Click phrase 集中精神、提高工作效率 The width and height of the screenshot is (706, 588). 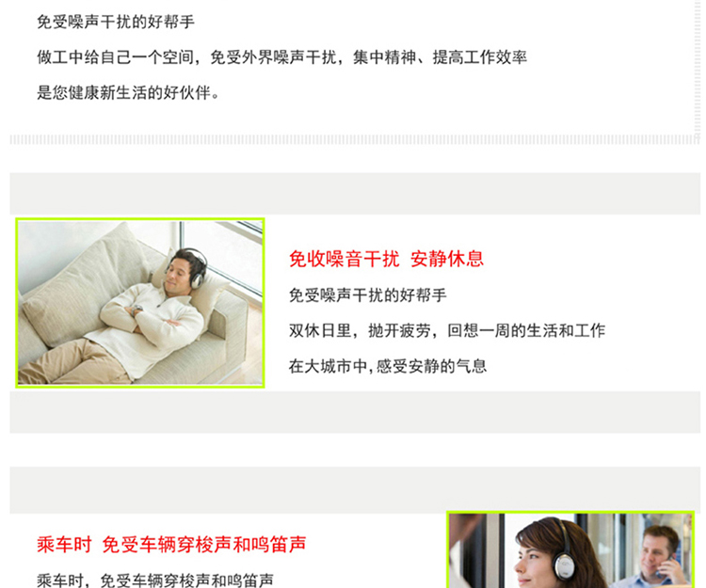440,57
